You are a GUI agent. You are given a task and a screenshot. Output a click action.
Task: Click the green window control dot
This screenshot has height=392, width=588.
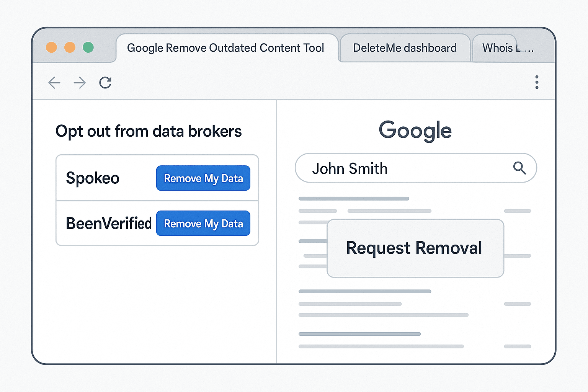88,47
